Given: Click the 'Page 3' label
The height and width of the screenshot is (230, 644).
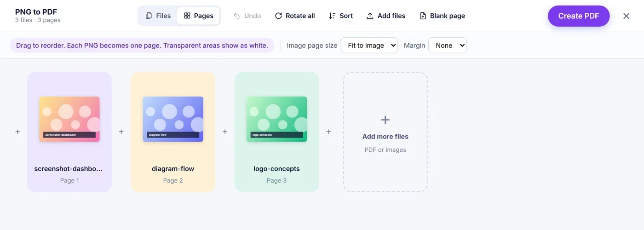Looking at the screenshot, I should click(x=276, y=180).
